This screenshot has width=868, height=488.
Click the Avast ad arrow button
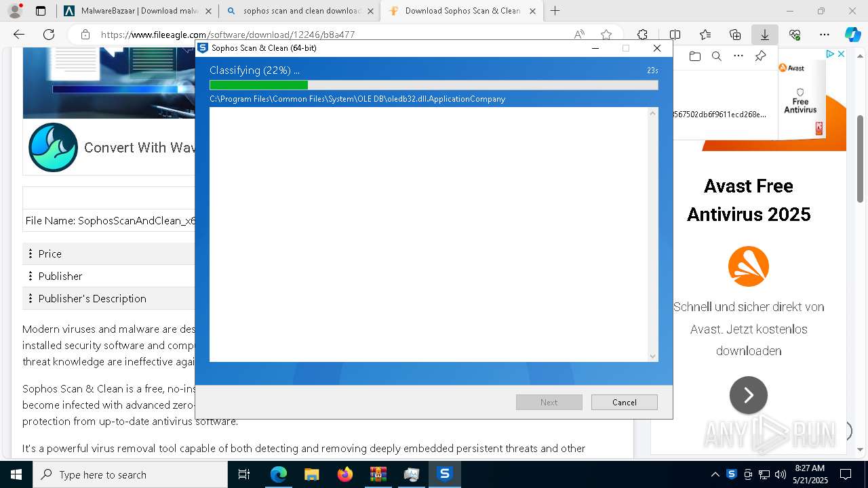click(748, 395)
